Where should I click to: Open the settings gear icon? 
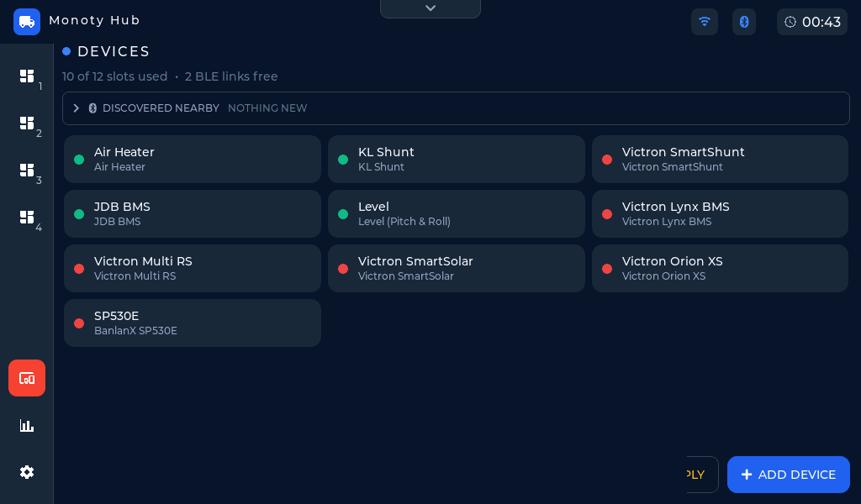(x=27, y=472)
